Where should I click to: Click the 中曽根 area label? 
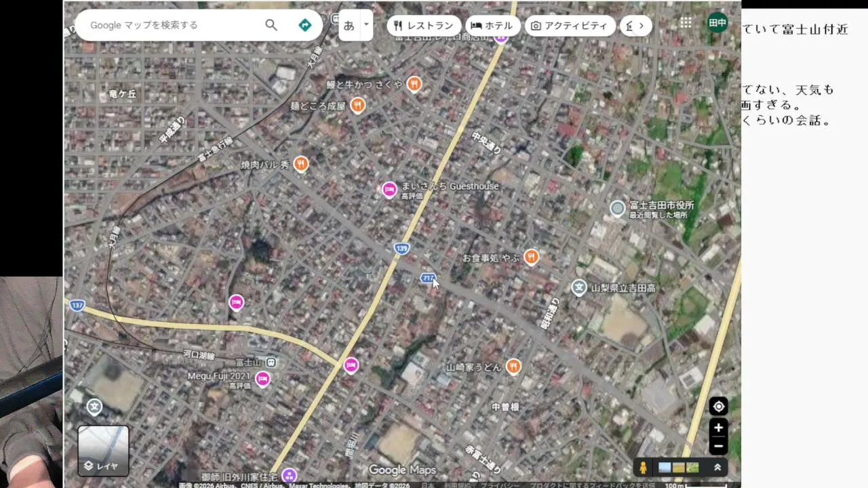pyautogui.click(x=505, y=407)
